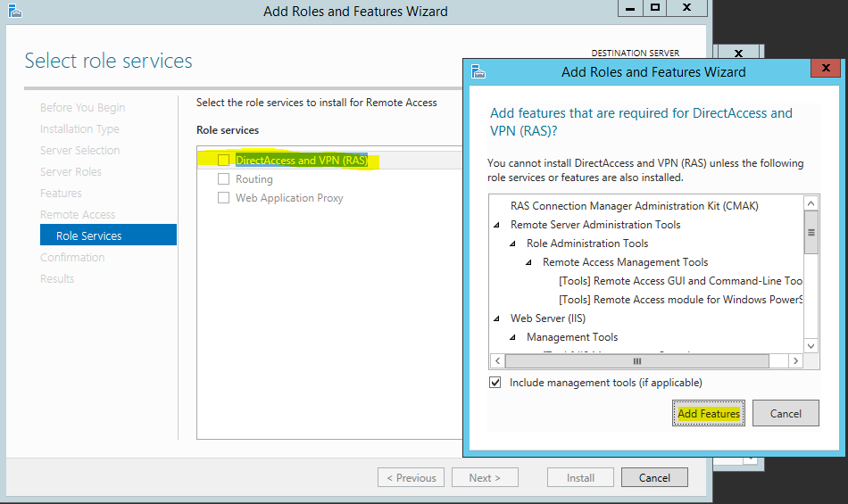Click the horizontal scroll left arrow
Screen dimensions: 848x504
tap(497, 361)
